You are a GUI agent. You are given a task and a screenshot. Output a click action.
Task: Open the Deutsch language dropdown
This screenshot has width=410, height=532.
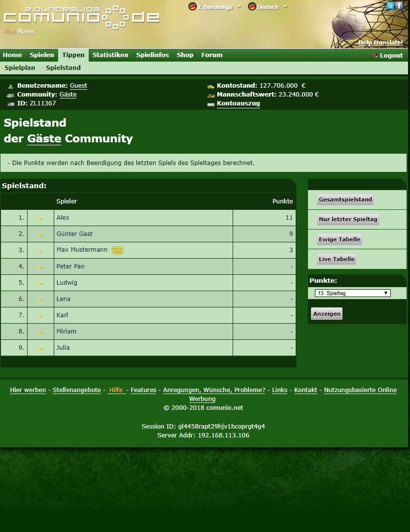(285, 7)
